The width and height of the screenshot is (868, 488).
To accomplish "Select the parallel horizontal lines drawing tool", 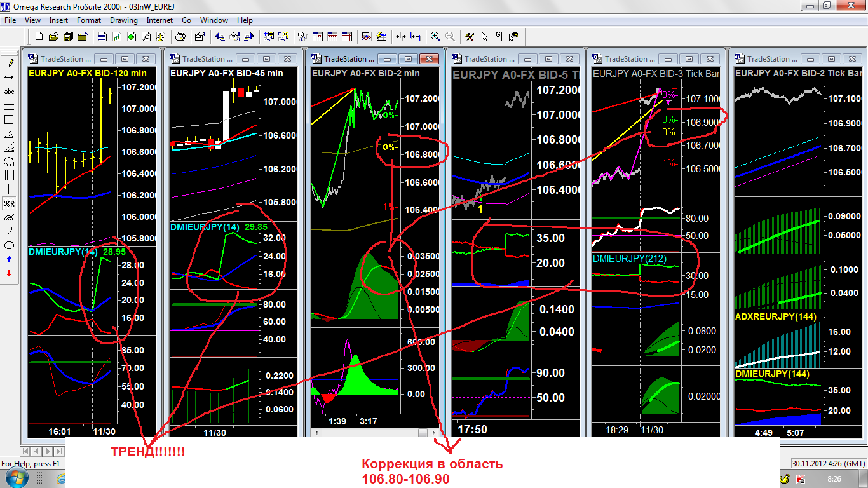I will pos(10,105).
